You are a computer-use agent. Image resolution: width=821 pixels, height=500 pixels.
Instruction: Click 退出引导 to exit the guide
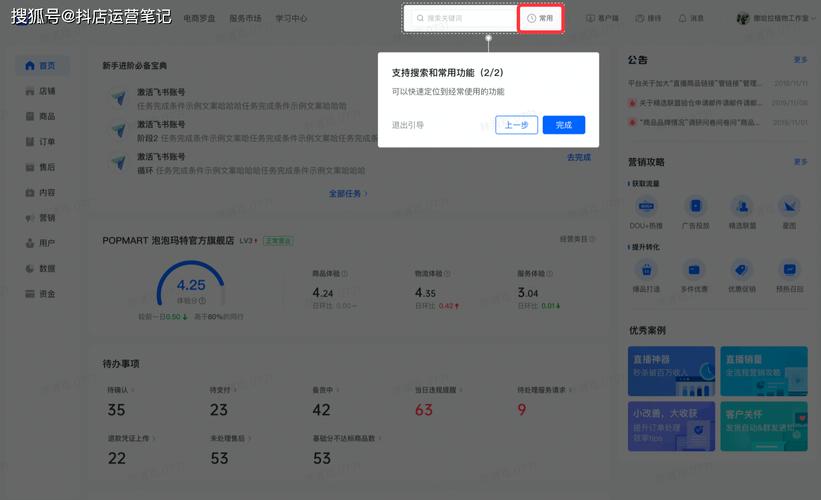click(x=408, y=125)
